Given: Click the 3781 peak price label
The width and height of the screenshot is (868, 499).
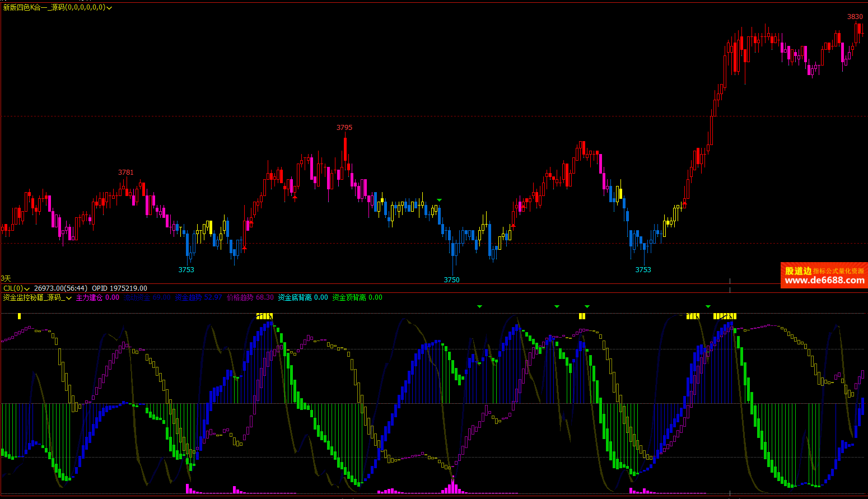Looking at the screenshot, I should (x=126, y=172).
